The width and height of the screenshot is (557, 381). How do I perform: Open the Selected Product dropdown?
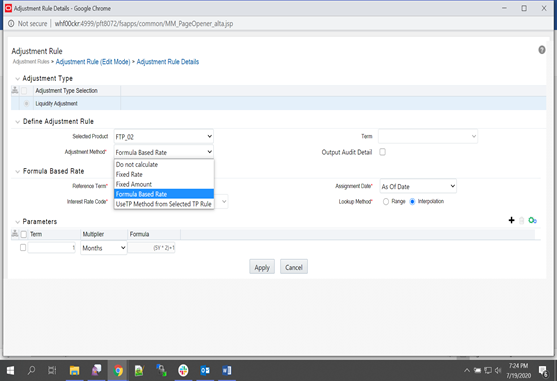click(163, 136)
